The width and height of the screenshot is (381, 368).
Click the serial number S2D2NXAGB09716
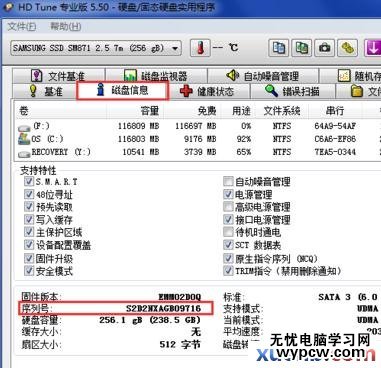164,308
